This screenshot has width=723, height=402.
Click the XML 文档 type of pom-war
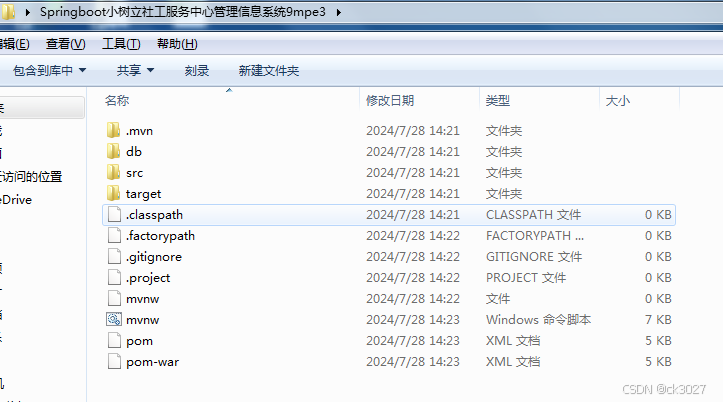point(513,362)
